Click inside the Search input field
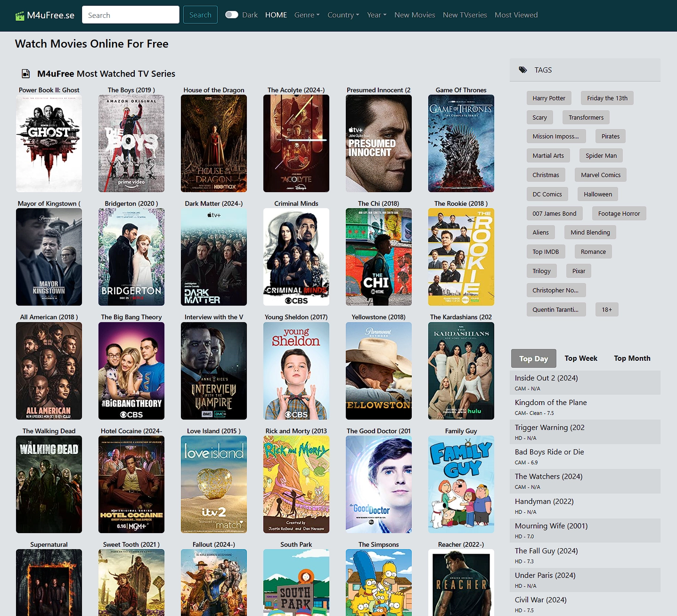The height and width of the screenshot is (616, 677). (131, 15)
